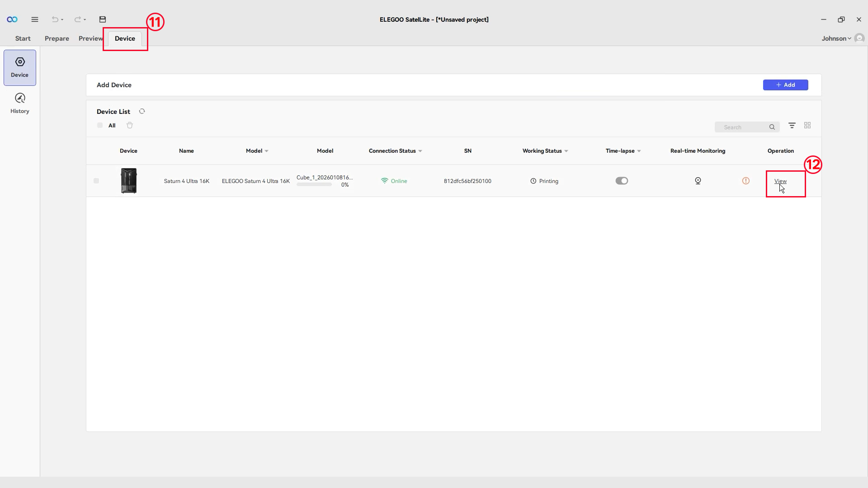
Task: Click the 0% print progress value
Action: click(345, 185)
